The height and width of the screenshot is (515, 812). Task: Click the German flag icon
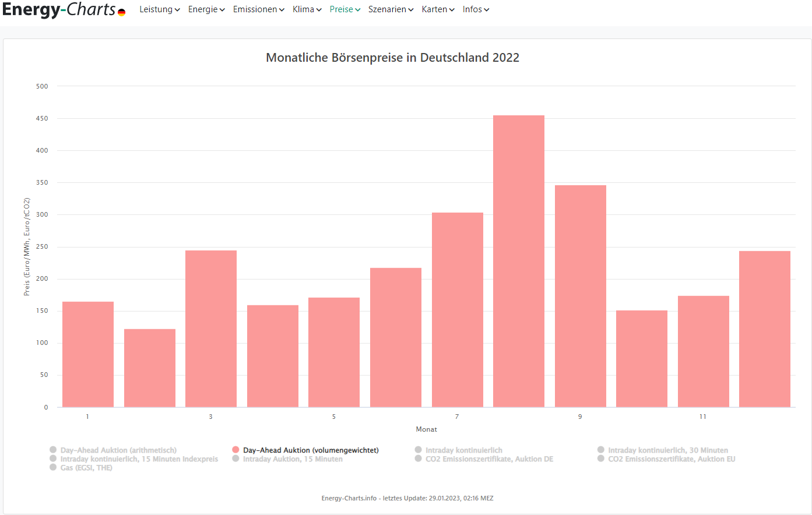coord(121,12)
